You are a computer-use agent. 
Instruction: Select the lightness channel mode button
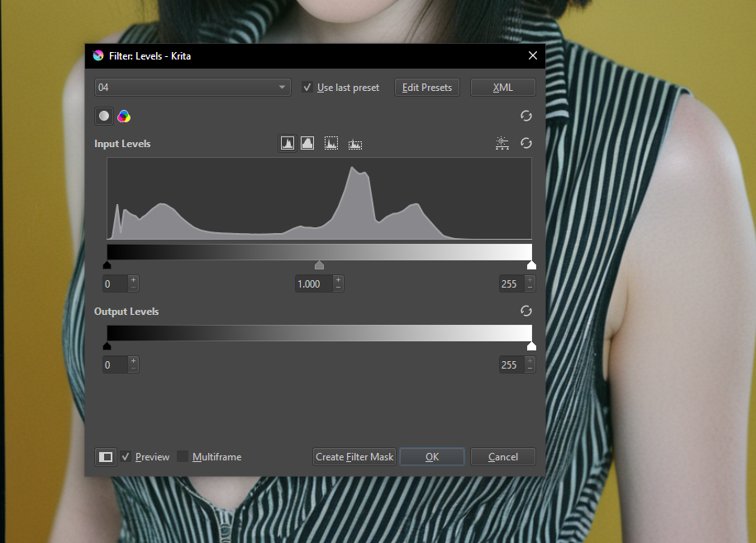click(103, 117)
